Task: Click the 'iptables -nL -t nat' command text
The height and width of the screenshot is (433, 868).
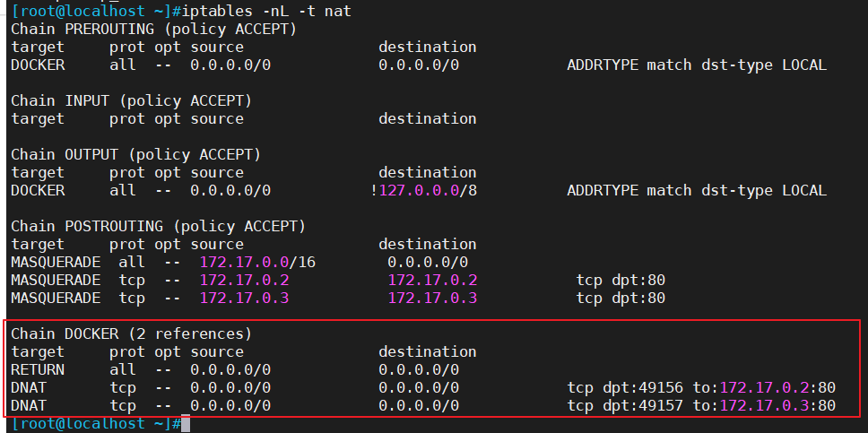Action: 266,11
